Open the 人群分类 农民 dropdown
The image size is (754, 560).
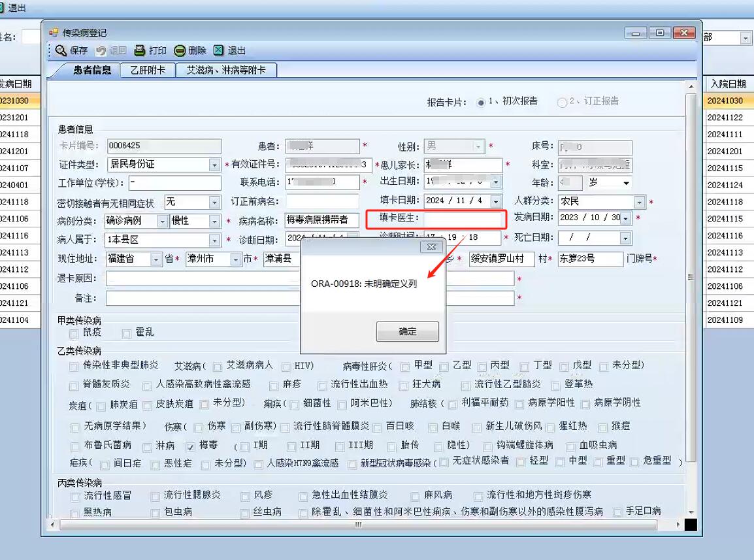(x=639, y=202)
